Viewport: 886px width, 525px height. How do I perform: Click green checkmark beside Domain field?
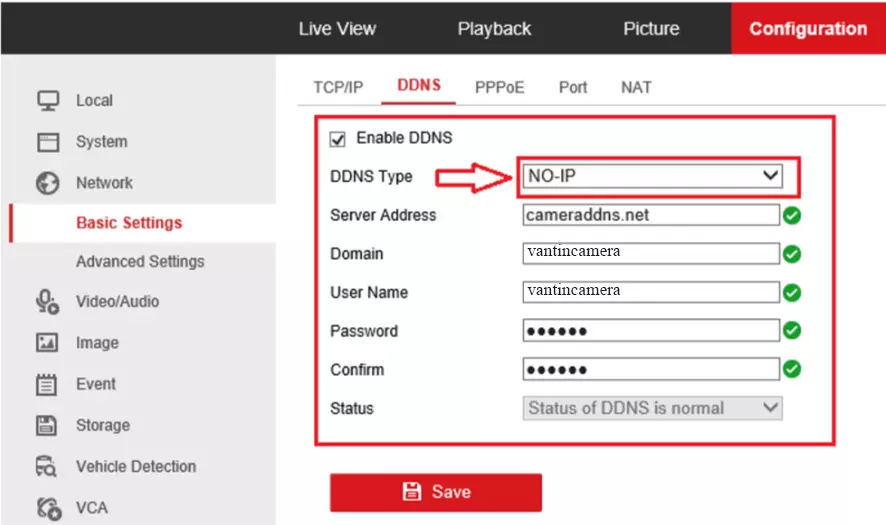[792, 254]
